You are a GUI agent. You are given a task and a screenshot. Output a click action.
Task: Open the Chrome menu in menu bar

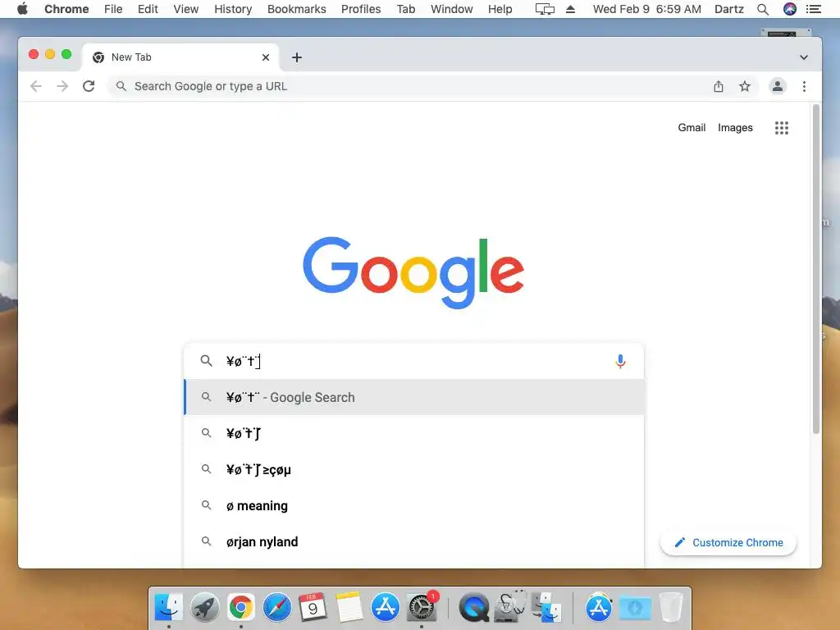pos(66,9)
